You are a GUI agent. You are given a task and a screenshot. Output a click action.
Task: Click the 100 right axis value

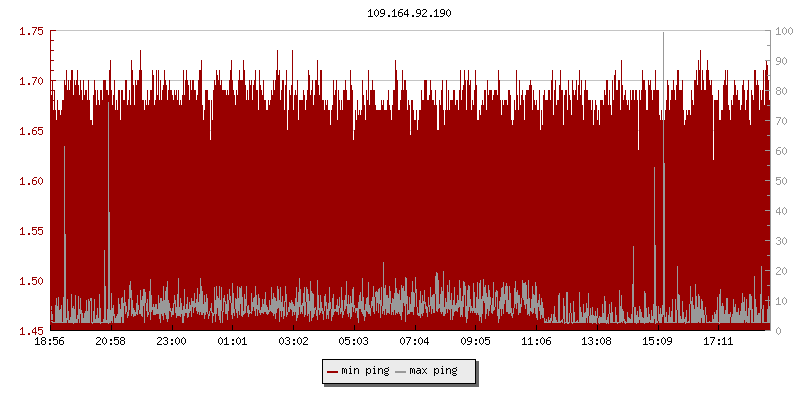pos(785,31)
